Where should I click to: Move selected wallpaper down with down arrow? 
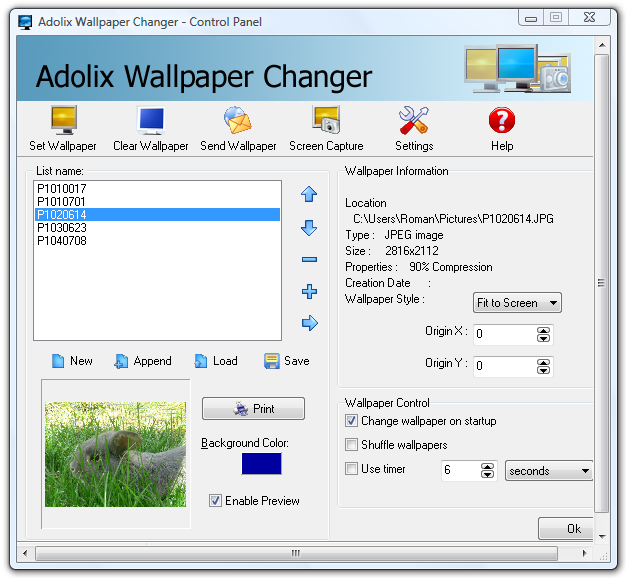click(309, 227)
